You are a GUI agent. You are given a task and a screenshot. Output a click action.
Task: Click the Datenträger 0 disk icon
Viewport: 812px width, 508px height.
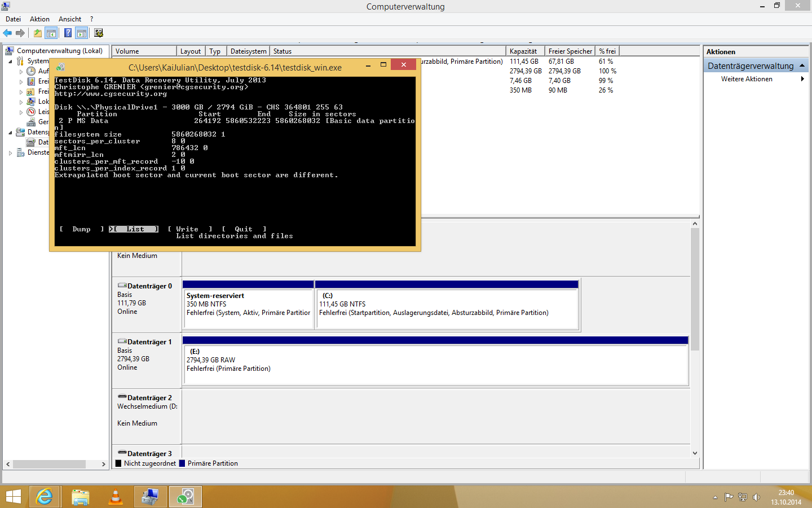[122, 286]
